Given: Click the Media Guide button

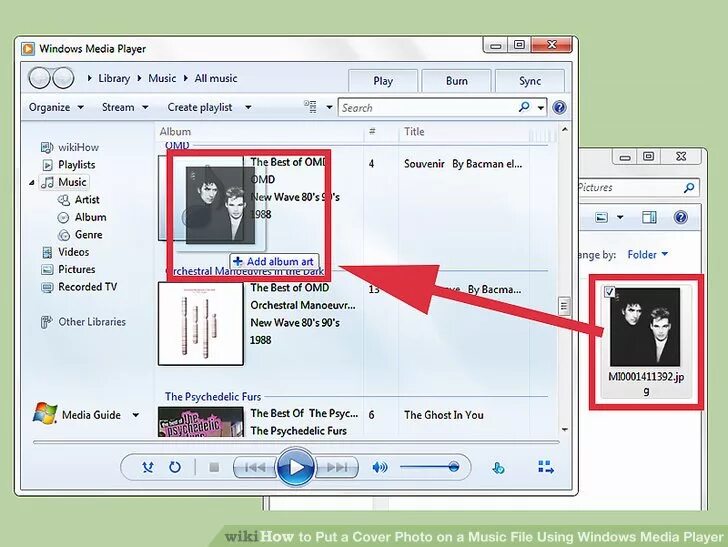Looking at the screenshot, I should 77,414.
